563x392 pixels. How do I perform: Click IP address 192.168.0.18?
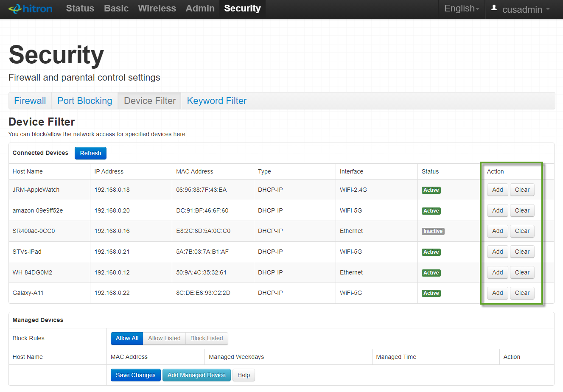click(x=112, y=190)
